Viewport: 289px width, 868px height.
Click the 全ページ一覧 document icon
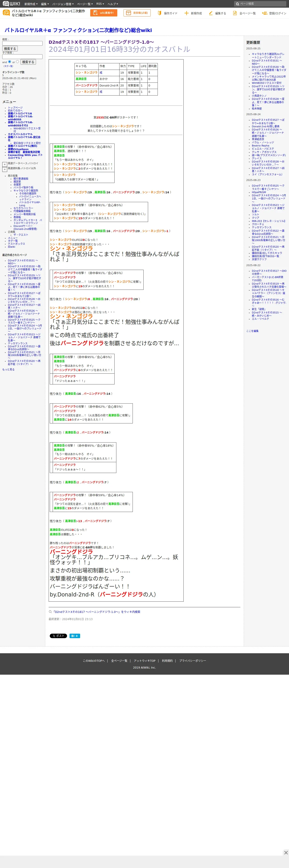[235, 13]
